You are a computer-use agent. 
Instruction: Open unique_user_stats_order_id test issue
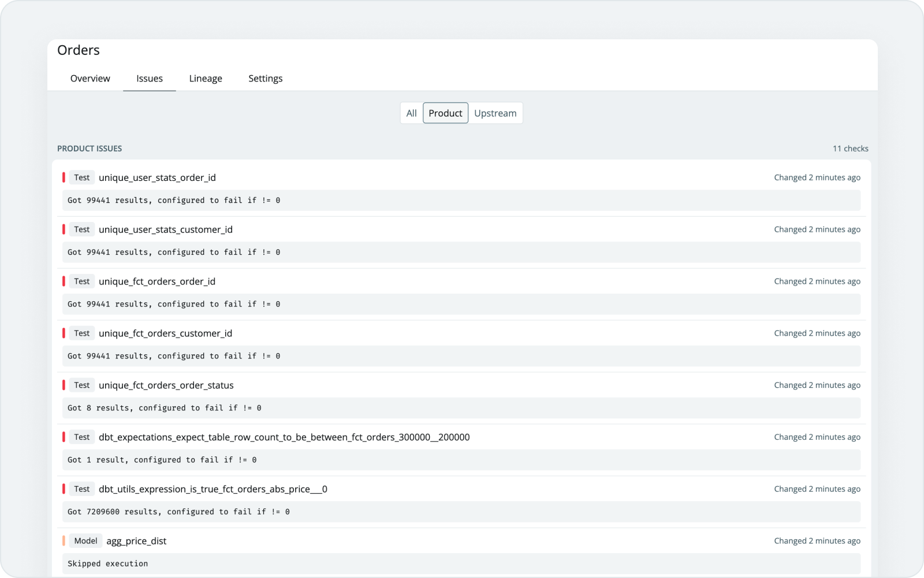pos(157,177)
